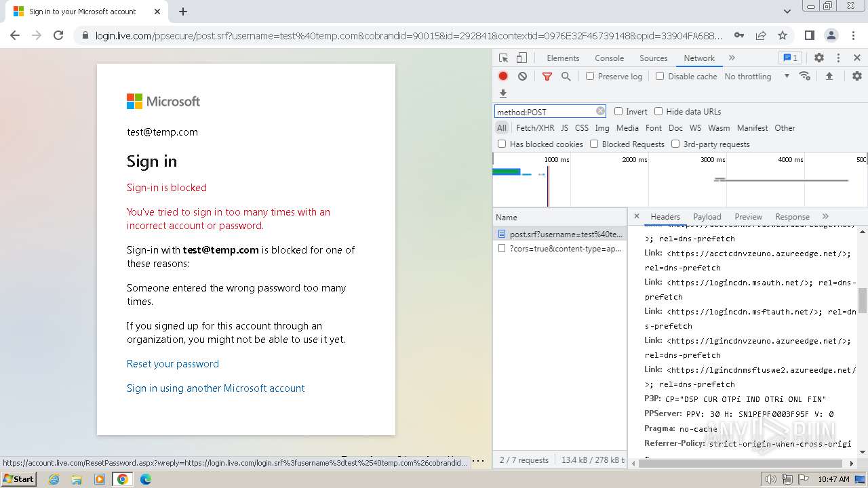This screenshot has width=868, height=488.
Task: Close the Microsoft account sign-in tab
Action: point(157,12)
